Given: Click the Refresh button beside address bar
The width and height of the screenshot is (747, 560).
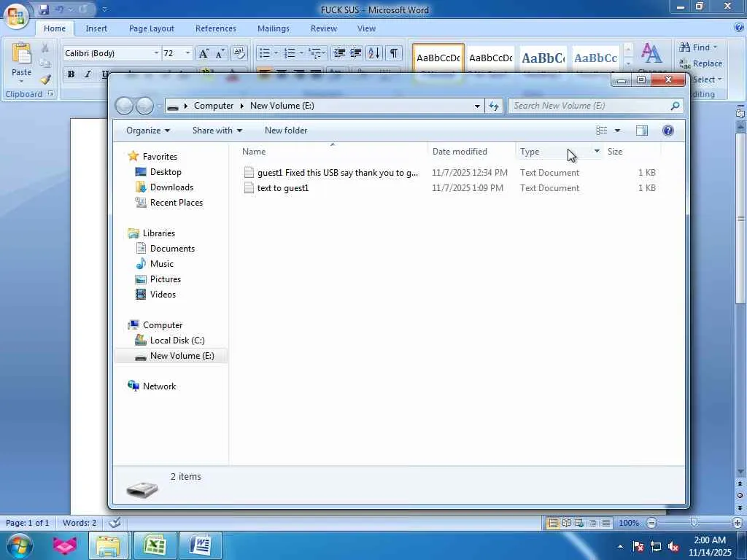Looking at the screenshot, I should coord(494,106).
